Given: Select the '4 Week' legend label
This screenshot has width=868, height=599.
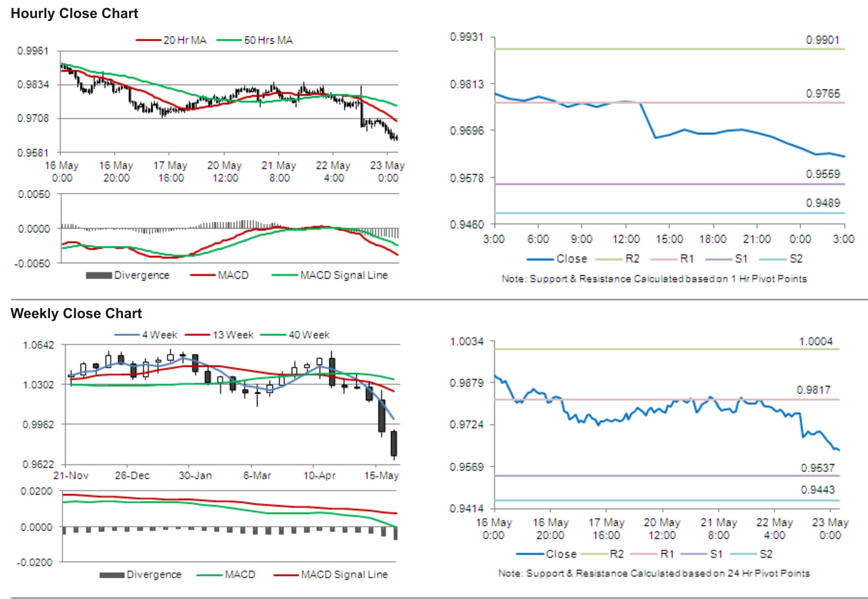Looking at the screenshot, I should tap(160, 335).
